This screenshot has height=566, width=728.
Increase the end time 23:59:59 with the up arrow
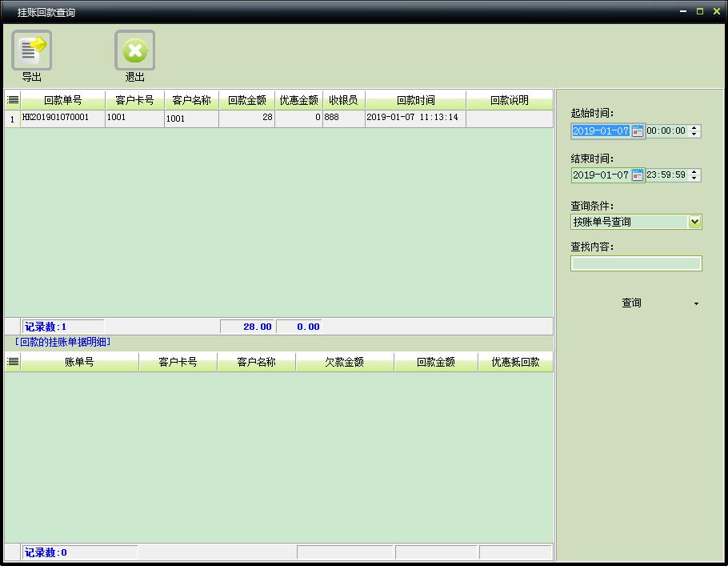click(x=694, y=172)
